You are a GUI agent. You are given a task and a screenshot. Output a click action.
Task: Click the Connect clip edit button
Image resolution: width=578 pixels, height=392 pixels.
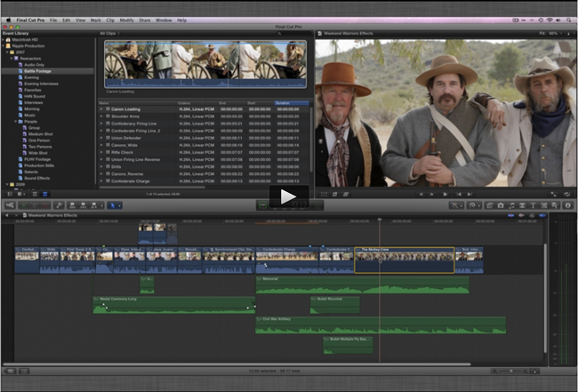point(72,205)
